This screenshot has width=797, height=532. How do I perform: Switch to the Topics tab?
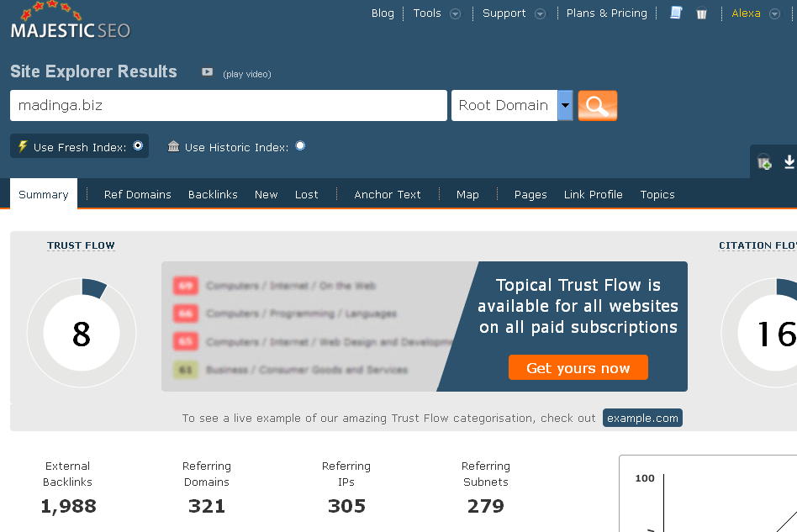coord(657,195)
